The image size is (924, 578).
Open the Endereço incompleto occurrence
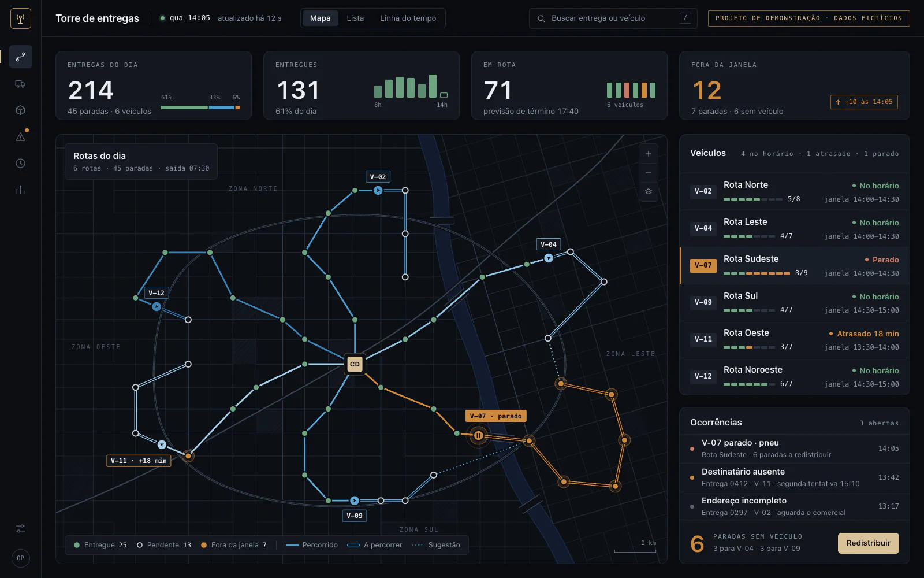click(x=795, y=506)
